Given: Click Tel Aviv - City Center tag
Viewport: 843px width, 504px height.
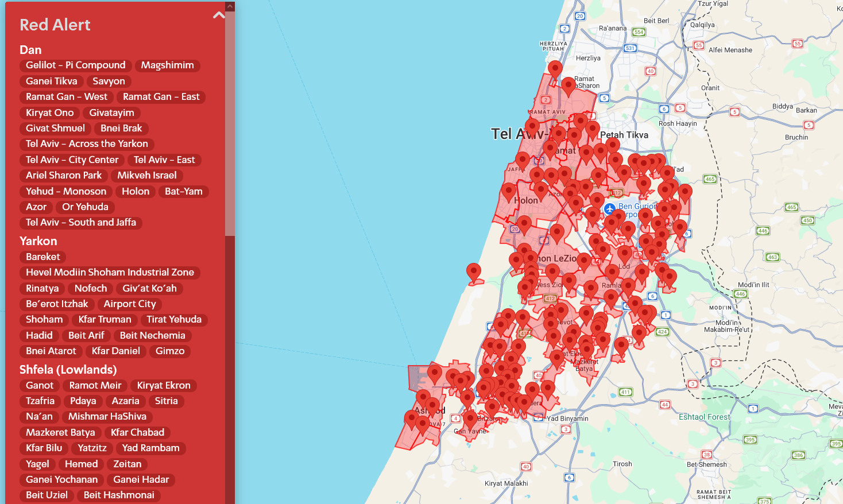Looking at the screenshot, I should (x=72, y=160).
